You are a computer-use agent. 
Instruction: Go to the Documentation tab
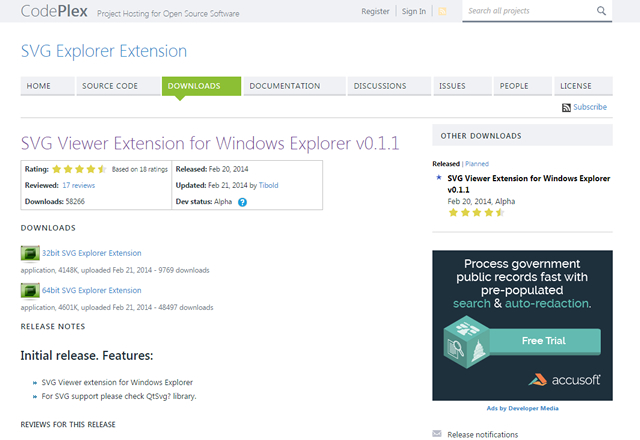[295, 86]
